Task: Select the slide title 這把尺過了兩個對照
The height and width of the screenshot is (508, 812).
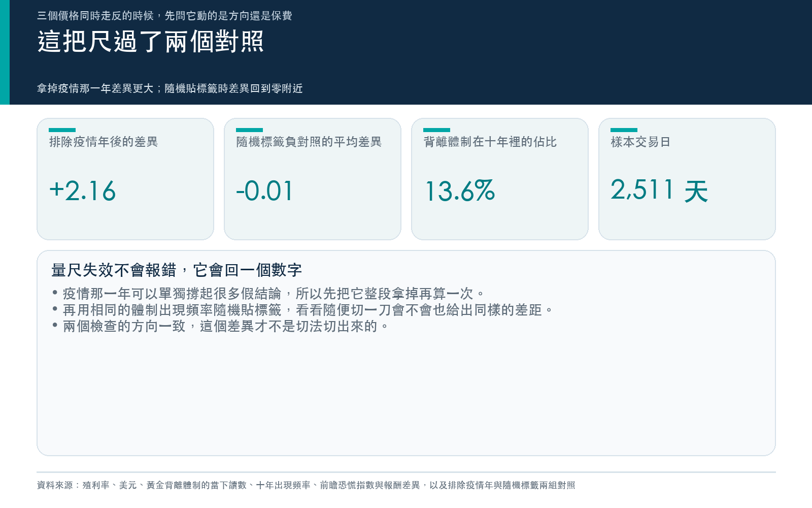Action: (151, 41)
